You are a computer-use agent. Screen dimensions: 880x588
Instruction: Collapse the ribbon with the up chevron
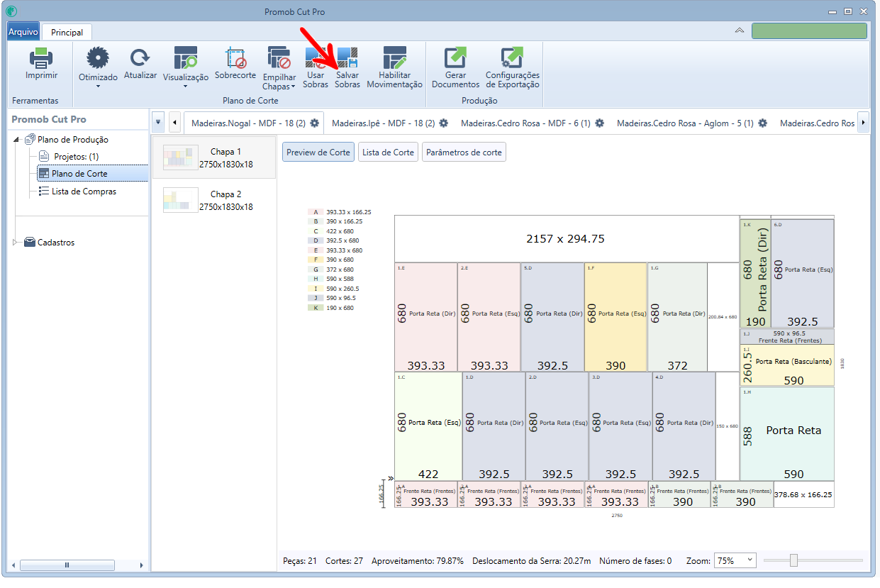click(739, 30)
